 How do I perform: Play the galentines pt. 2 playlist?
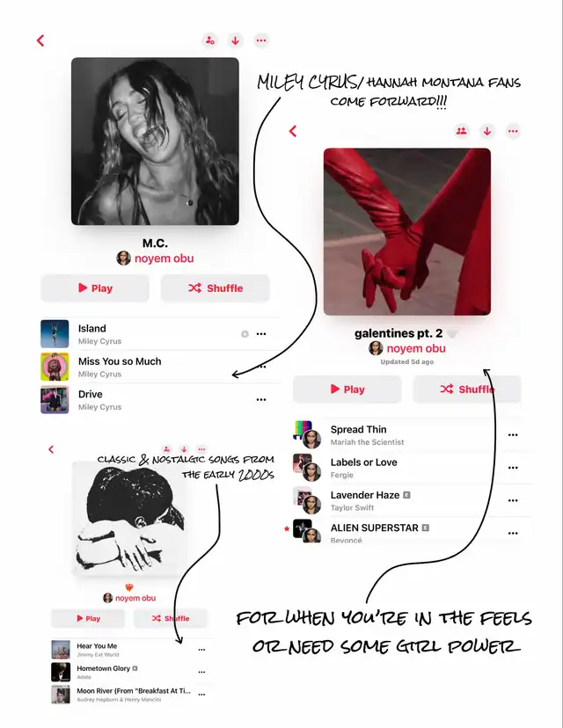point(347,389)
